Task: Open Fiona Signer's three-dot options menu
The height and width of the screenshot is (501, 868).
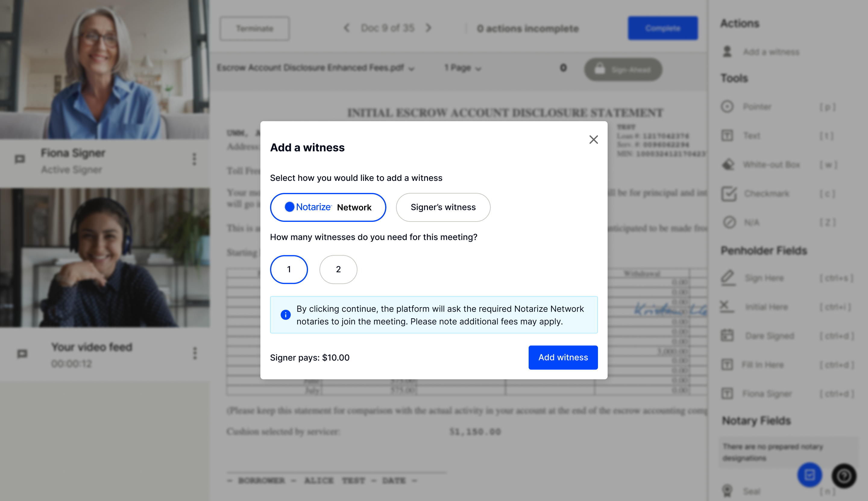Action: coord(194,159)
